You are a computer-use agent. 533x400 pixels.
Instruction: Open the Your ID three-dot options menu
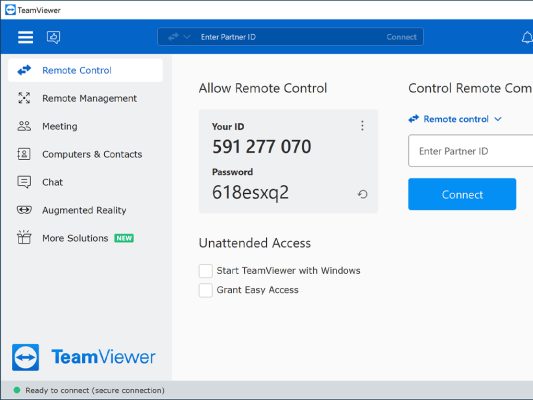pyautogui.click(x=362, y=126)
